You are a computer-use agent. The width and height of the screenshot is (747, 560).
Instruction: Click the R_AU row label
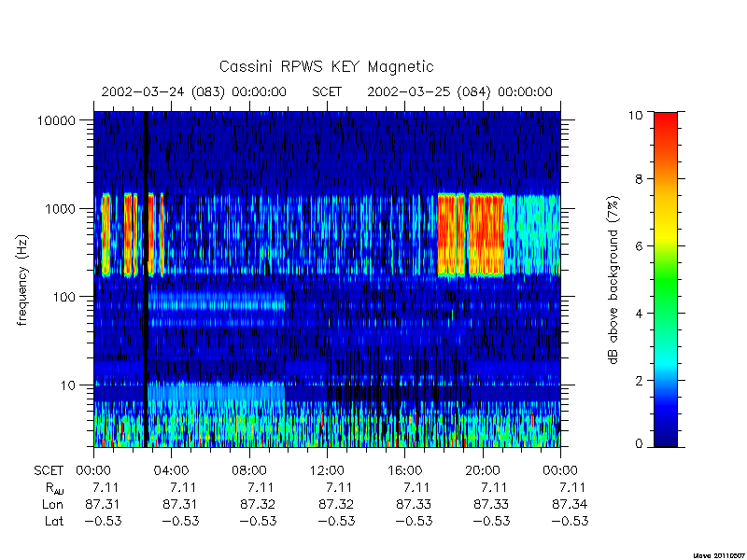tap(54, 488)
